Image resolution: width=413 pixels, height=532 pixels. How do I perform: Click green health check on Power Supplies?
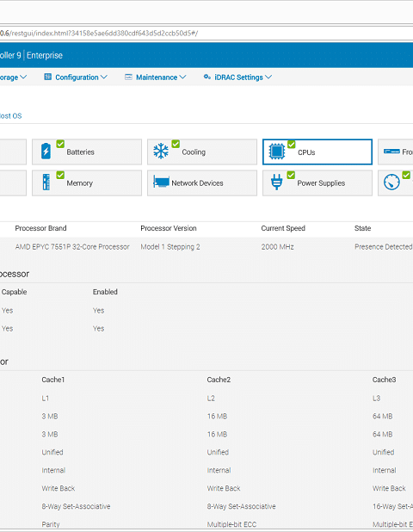pyautogui.click(x=291, y=175)
